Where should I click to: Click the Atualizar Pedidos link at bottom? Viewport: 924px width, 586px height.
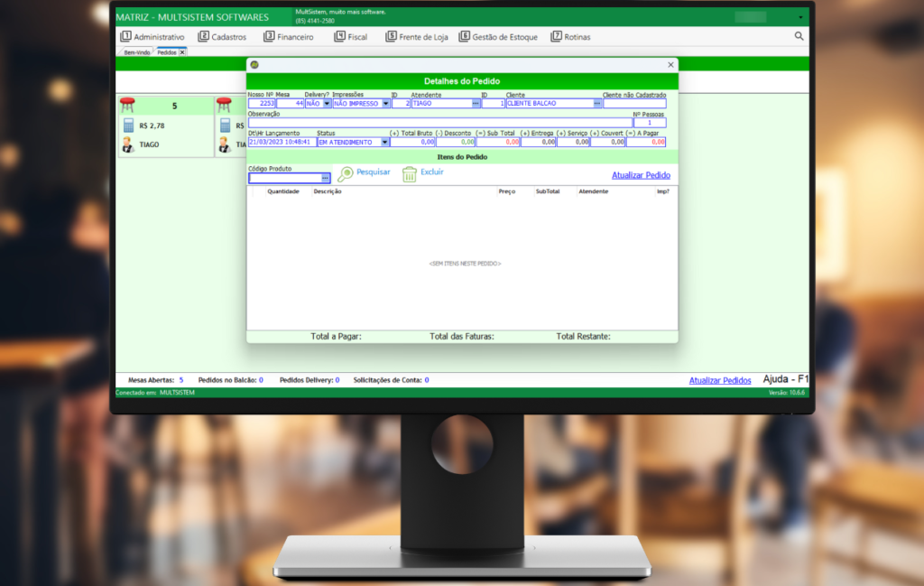(x=719, y=380)
